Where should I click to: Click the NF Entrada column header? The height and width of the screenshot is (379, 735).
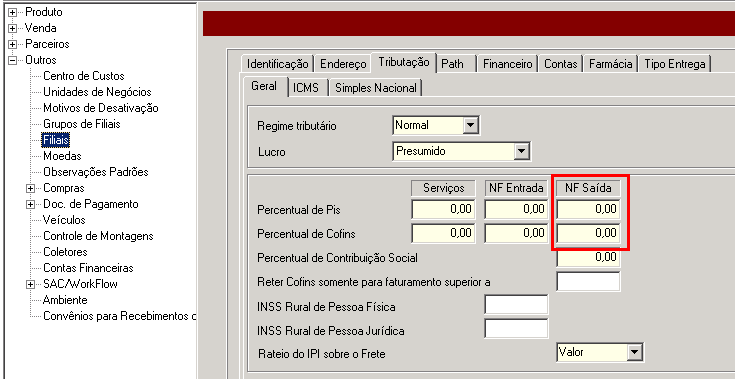point(516,188)
